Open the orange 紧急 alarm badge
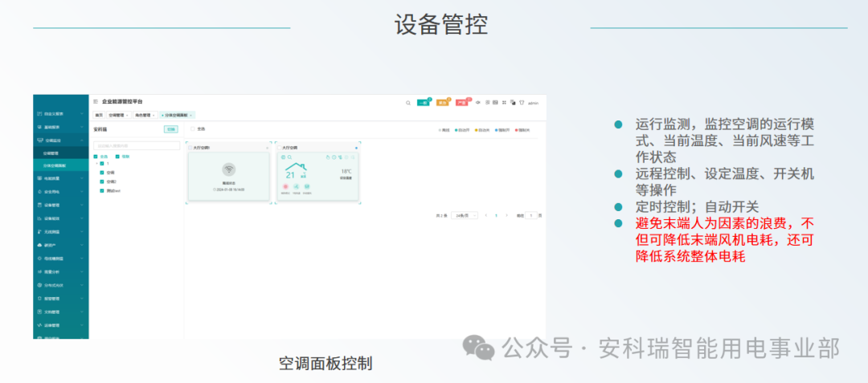Screen dimensions: 868x383 [x=442, y=102]
